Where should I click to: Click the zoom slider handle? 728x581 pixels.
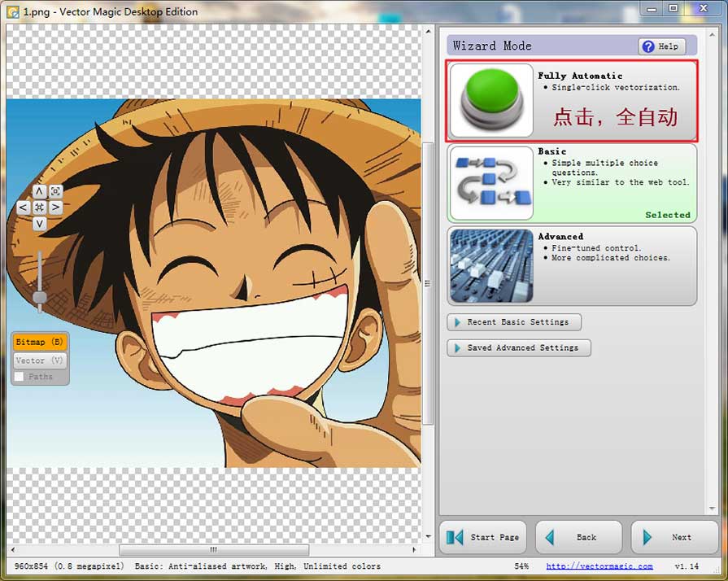[39, 297]
